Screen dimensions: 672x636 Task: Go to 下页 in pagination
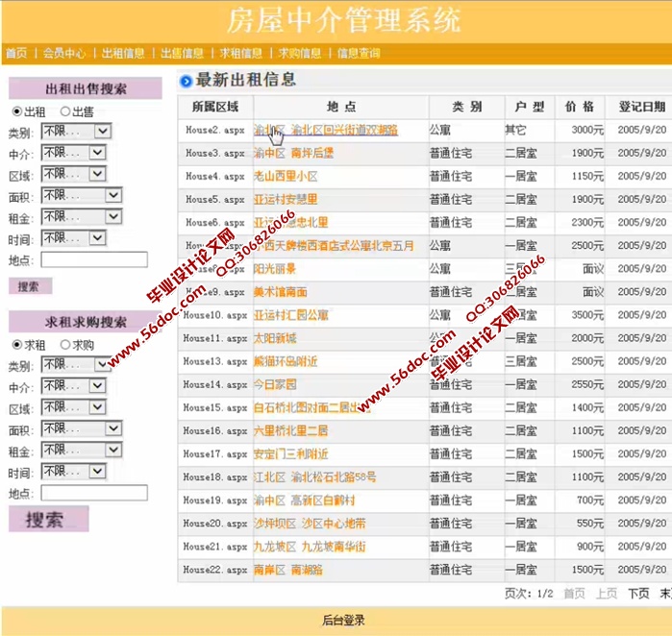pos(638,594)
